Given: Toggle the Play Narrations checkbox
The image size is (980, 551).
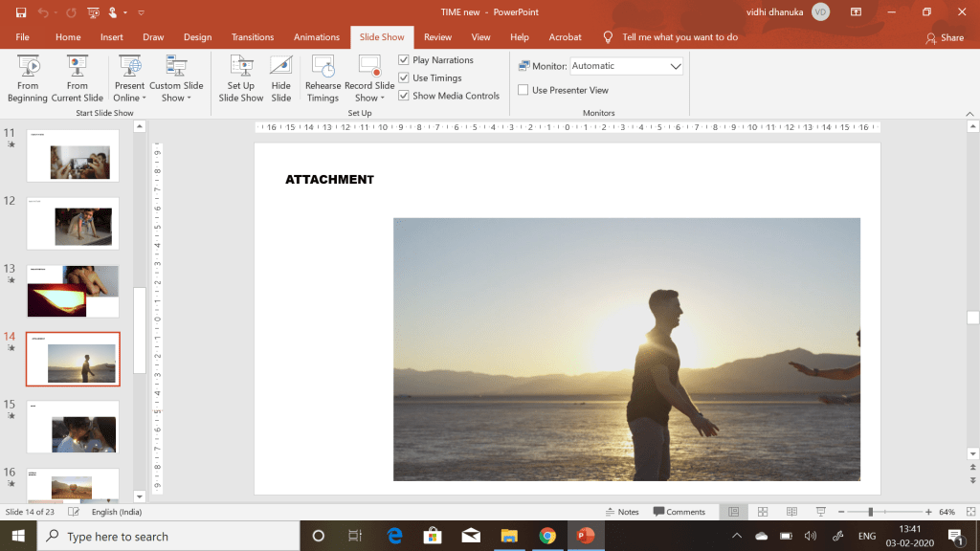Looking at the screenshot, I should [404, 60].
